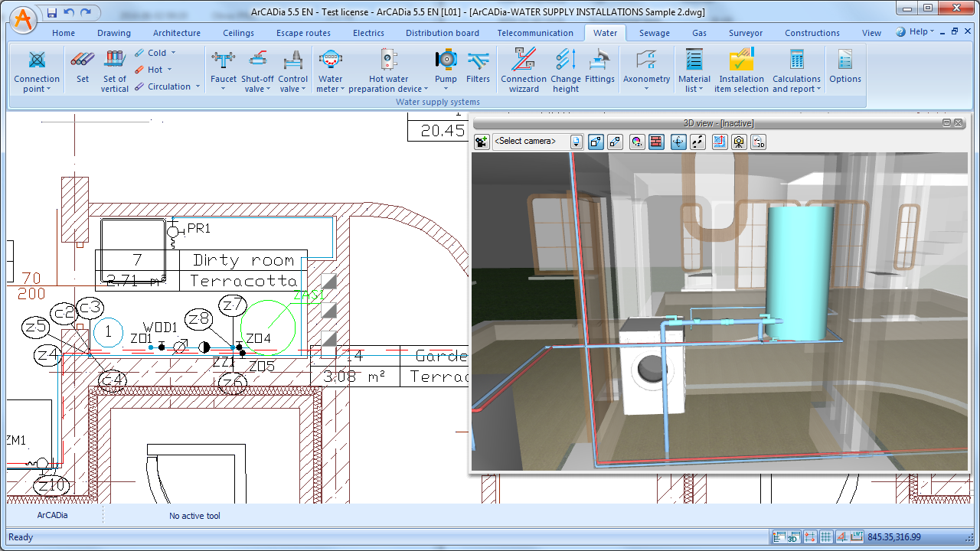Switch to the Sewage ribbon tab

point(654,33)
